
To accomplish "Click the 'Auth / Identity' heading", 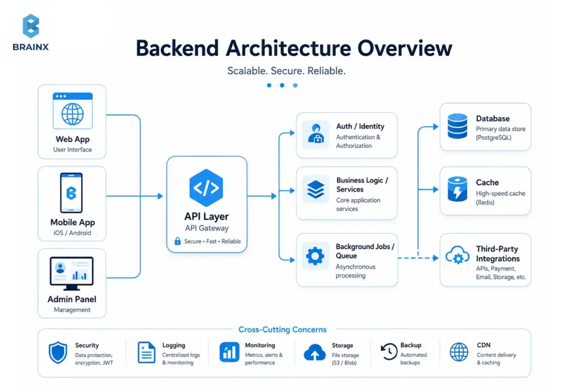I will pyautogui.click(x=360, y=126).
